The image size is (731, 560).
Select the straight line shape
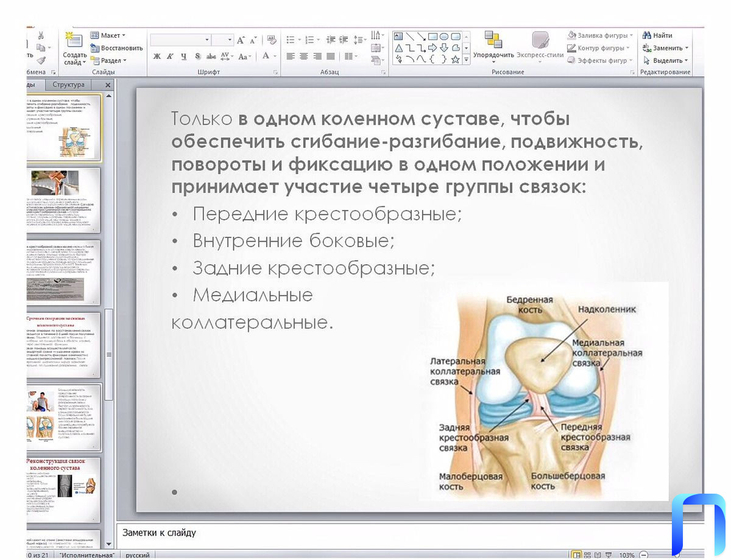[x=410, y=36]
